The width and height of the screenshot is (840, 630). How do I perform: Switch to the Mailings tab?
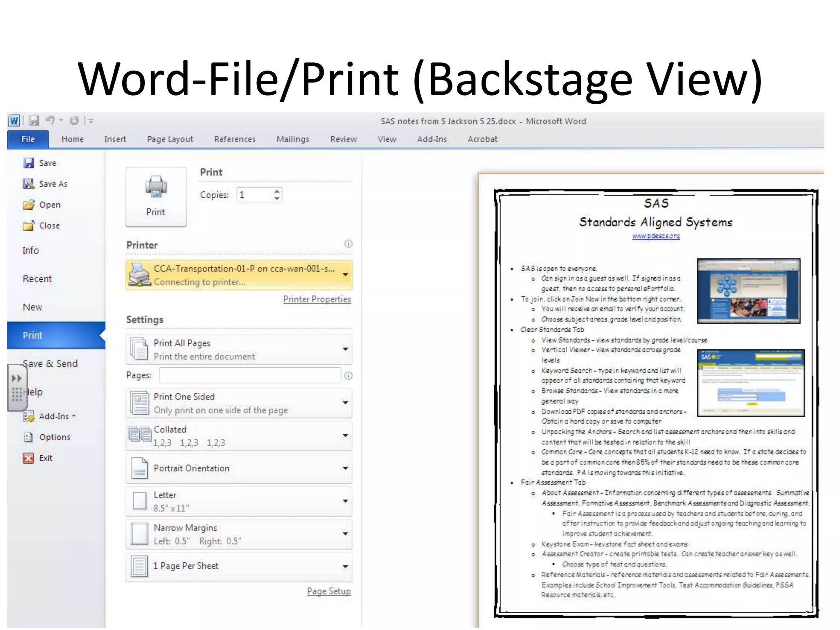(x=293, y=139)
